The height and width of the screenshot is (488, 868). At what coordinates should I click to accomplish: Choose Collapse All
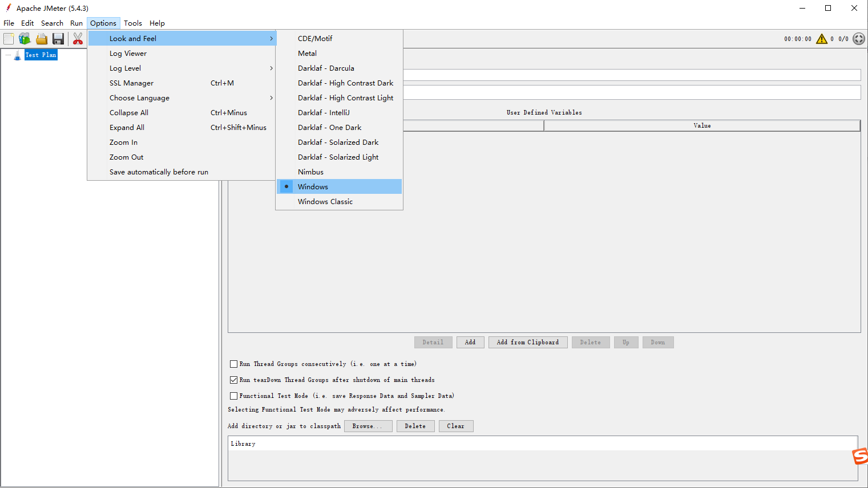[182, 112]
